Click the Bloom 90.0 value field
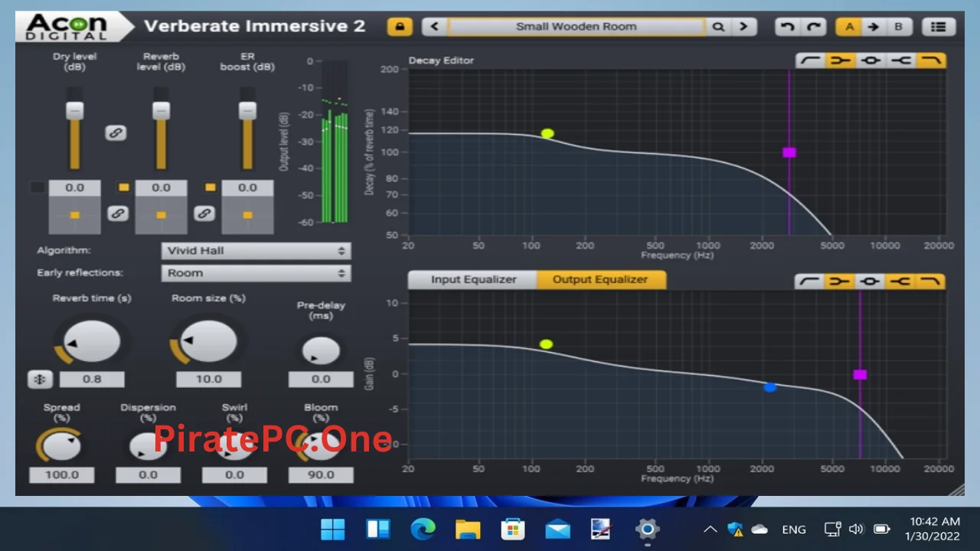This screenshot has width=980, height=551. tap(321, 475)
